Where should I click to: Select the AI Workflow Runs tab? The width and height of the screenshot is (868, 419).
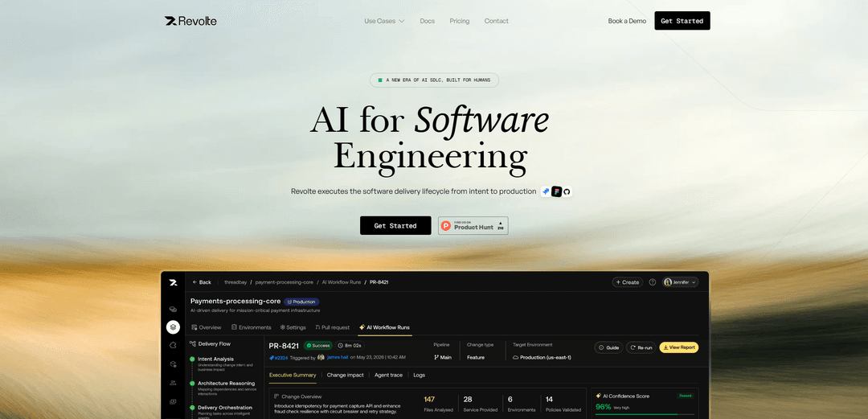(385, 327)
